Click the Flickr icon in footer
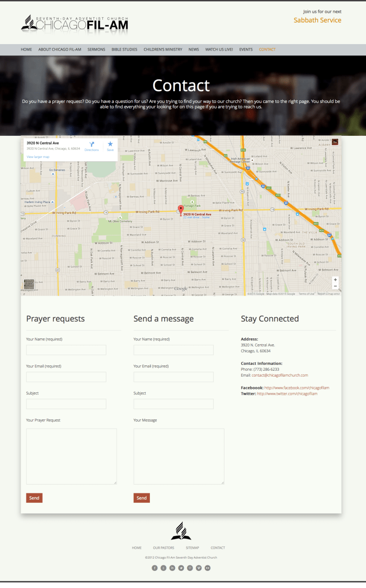366x588 pixels. 208,568
